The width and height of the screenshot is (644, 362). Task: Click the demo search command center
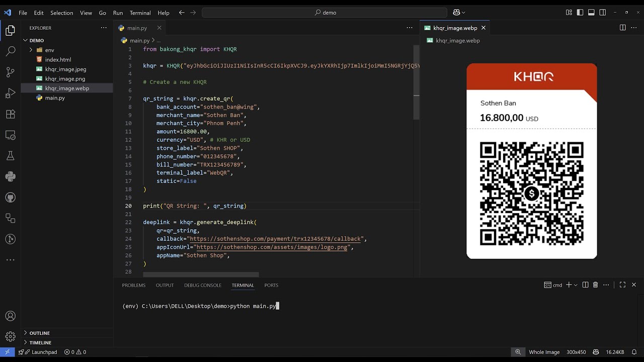325,13
